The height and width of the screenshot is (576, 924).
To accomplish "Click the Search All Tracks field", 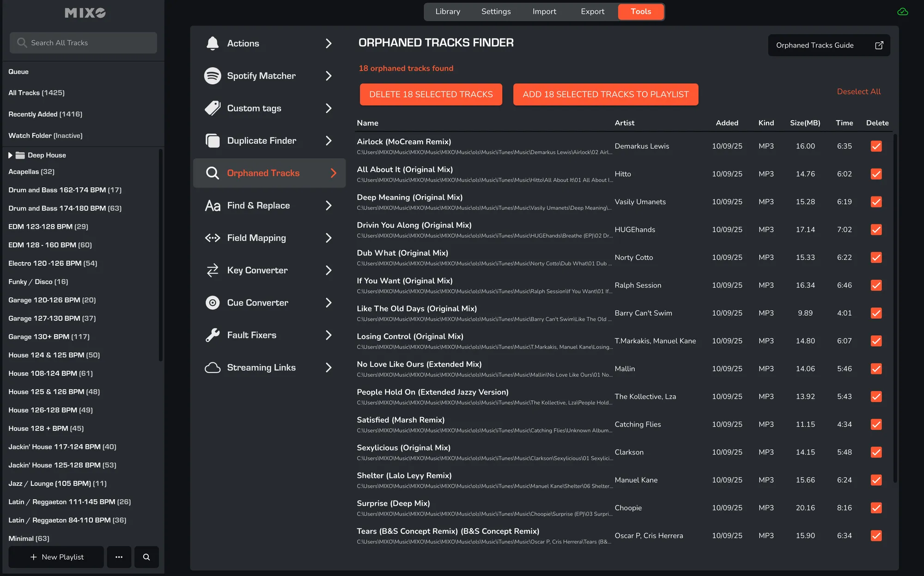I will tap(83, 43).
